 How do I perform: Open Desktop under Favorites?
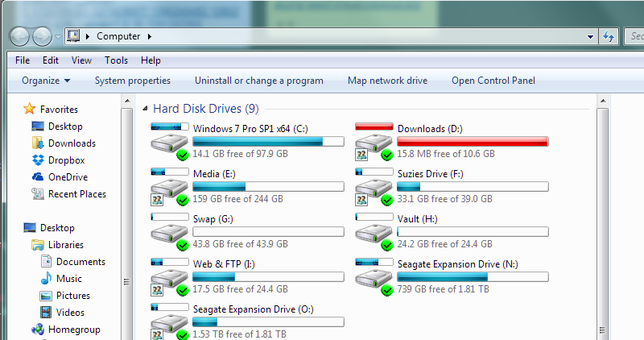(x=65, y=126)
